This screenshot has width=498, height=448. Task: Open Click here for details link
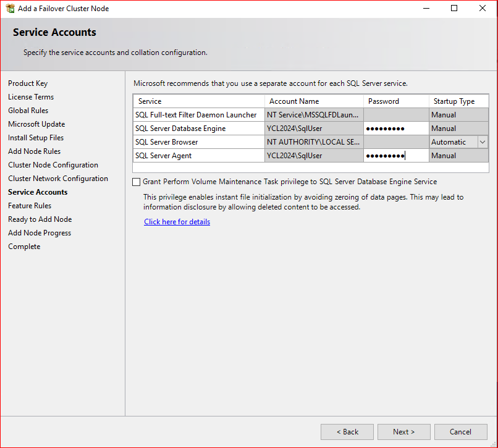177,222
